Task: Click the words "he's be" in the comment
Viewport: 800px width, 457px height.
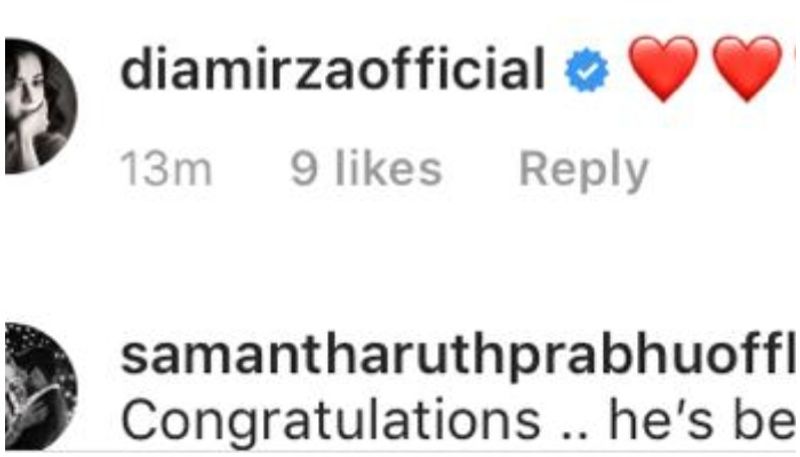Action: (x=702, y=421)
